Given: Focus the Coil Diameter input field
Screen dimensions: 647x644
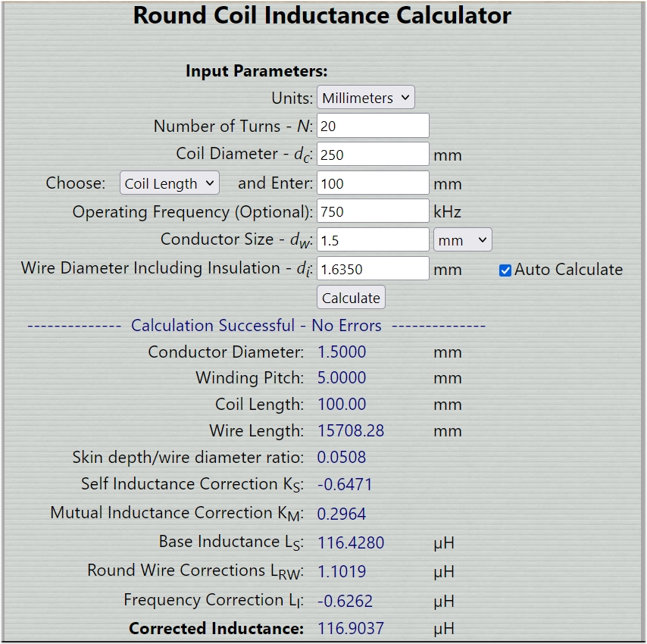Looking at the screenshot, I should 373,155.
